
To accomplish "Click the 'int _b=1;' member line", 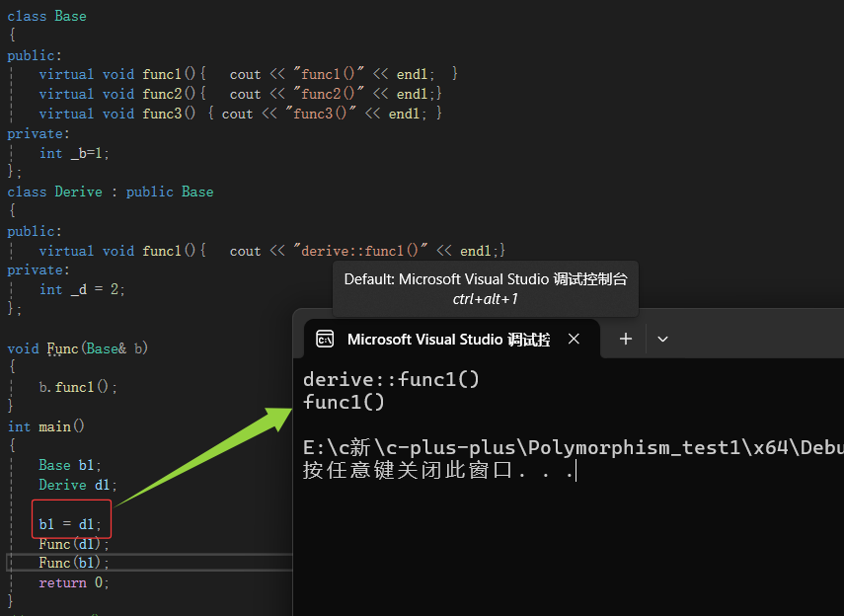I will pyautogui.click(x=74, y=153).
